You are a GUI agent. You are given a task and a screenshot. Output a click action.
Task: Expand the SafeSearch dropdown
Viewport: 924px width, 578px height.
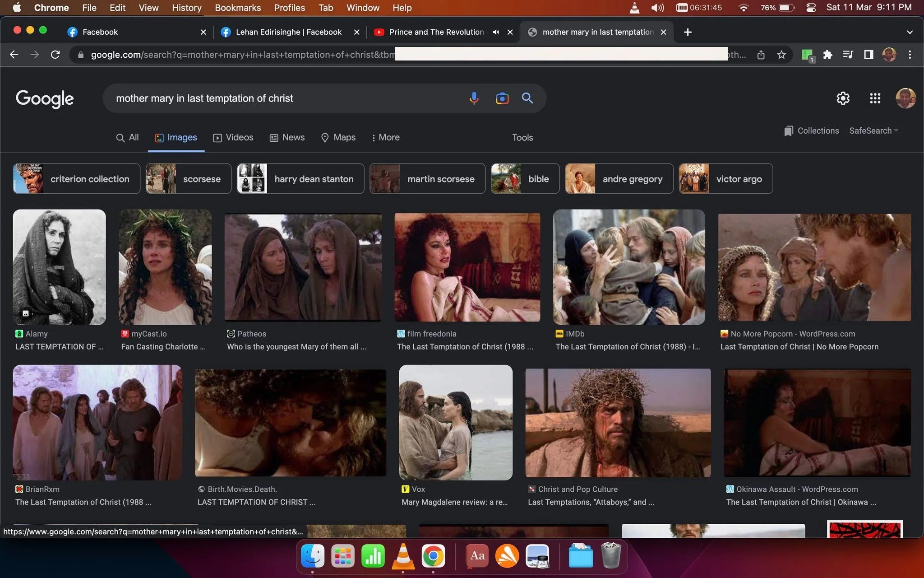coord(873,131)
